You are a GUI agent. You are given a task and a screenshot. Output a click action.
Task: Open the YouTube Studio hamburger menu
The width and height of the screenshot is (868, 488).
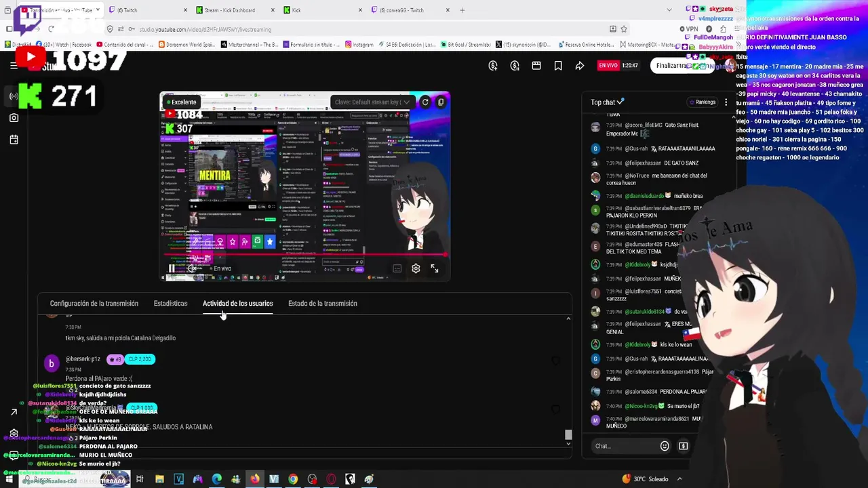point(14,66)
